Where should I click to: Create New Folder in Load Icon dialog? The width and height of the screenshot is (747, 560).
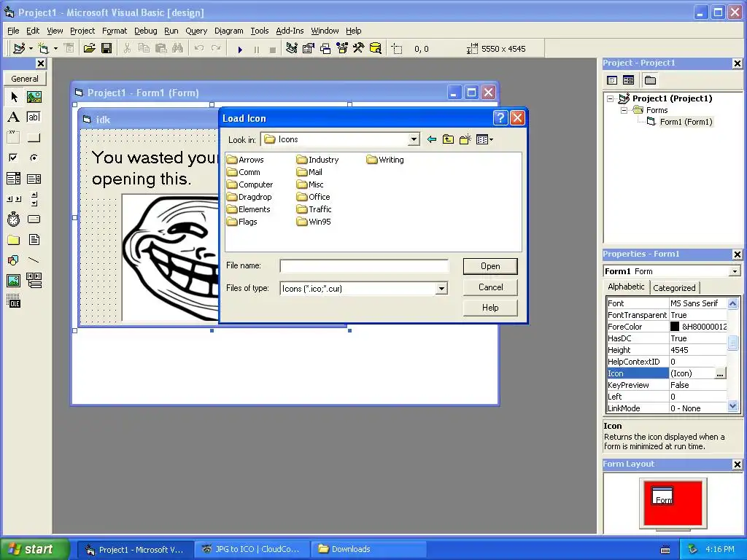pos(465,139)
